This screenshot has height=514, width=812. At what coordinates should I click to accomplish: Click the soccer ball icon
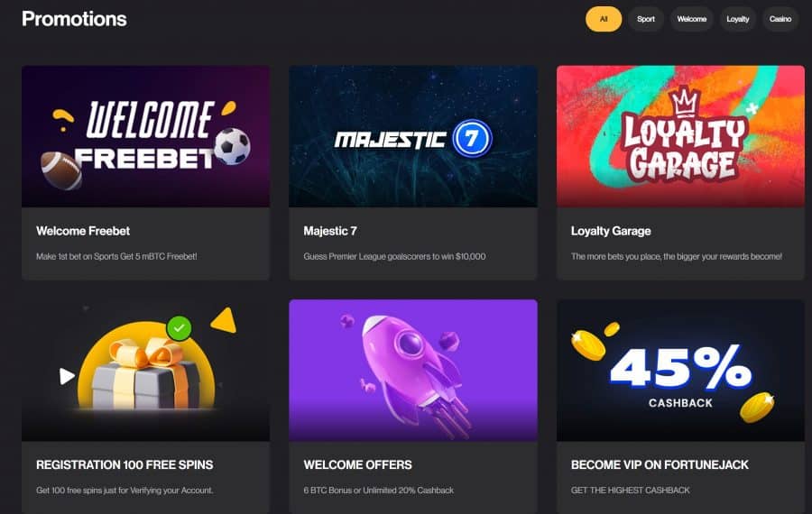click(232, 146)
